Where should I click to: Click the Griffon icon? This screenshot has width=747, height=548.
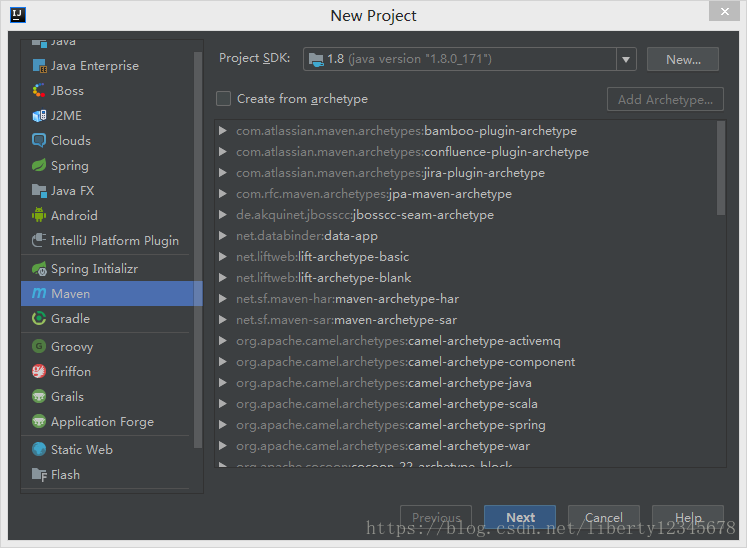tap(39, 371)
